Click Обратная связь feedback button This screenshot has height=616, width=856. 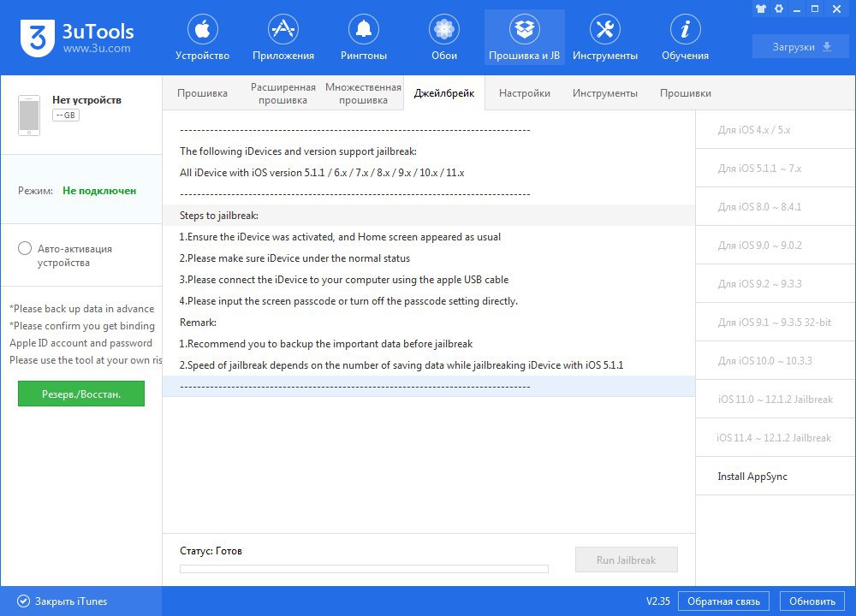point(723,601)
